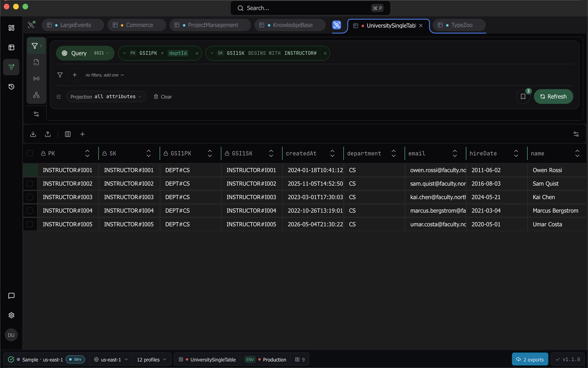
Task: Click the Sample us-east-1 dev profile
Action: click(47, 359)
